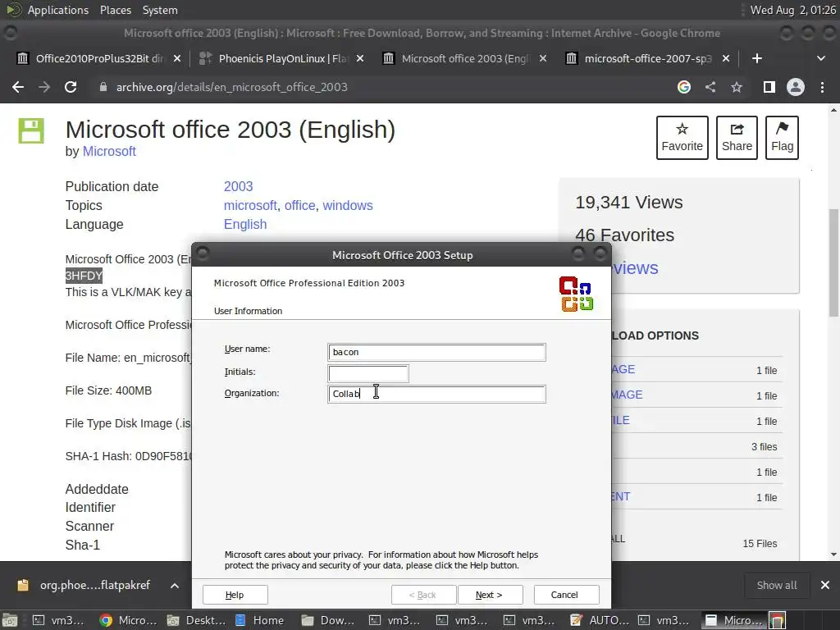This screenshot has width=840, height=630.
Task: Close the Chrome downloads bar
Action: (825, 586)
